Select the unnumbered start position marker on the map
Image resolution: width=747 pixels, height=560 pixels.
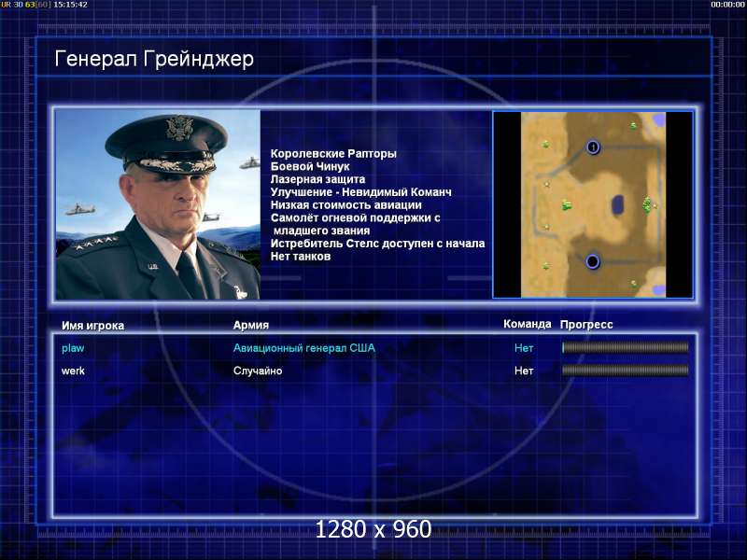click(592, 261)
